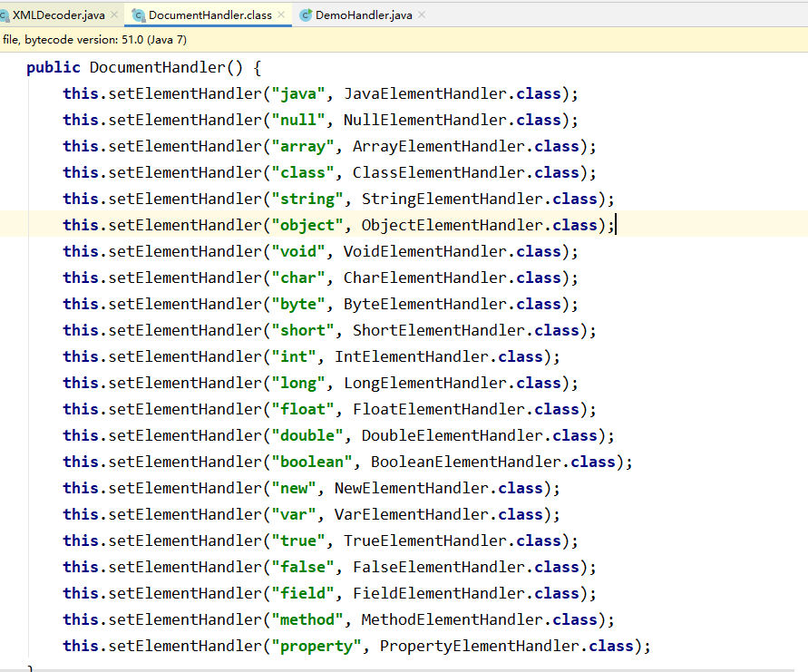The height and width of the screenshot is (672, 808).
Task: Click the class file icon on DocumentHandler.class tab
Action: click(x=138, y=15)
